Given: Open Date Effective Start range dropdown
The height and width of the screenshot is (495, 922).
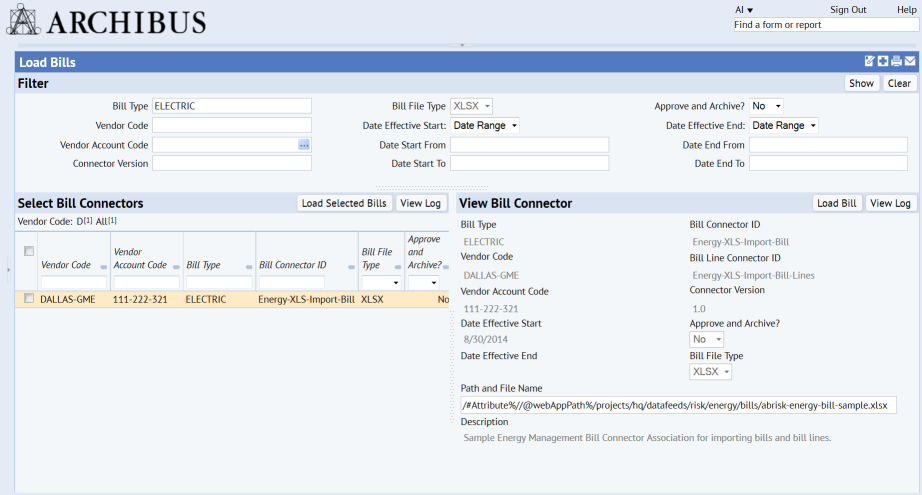Looking at the screenshot, I should pos(485,125).
